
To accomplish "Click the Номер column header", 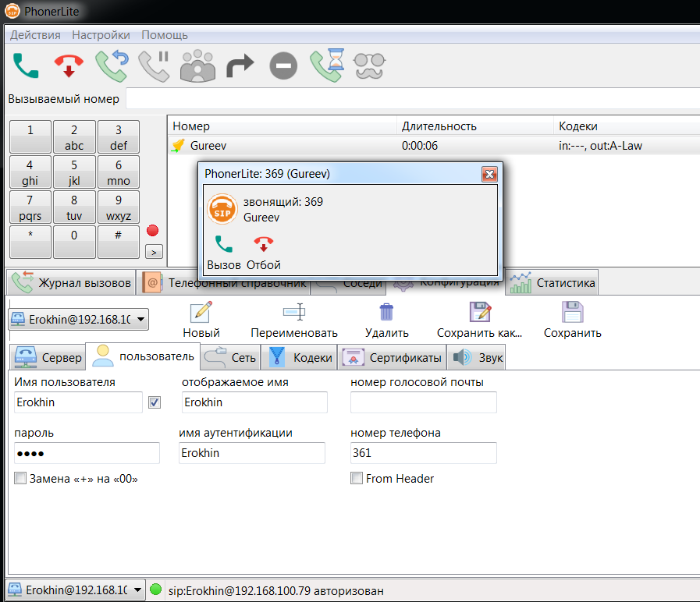I will click(282, 126).
